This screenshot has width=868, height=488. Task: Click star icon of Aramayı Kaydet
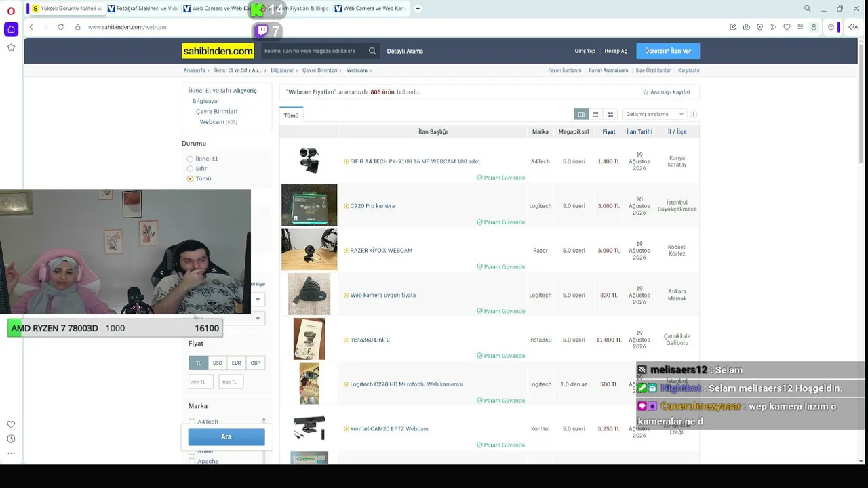[646, 92]
